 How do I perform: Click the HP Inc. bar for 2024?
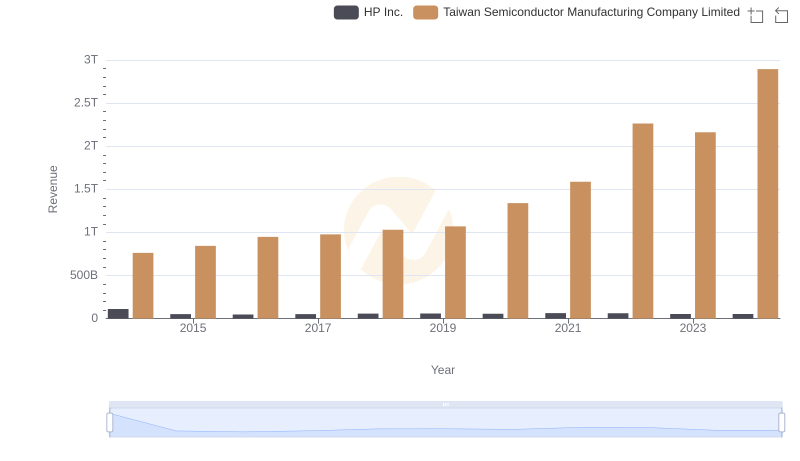coord(743,316)
